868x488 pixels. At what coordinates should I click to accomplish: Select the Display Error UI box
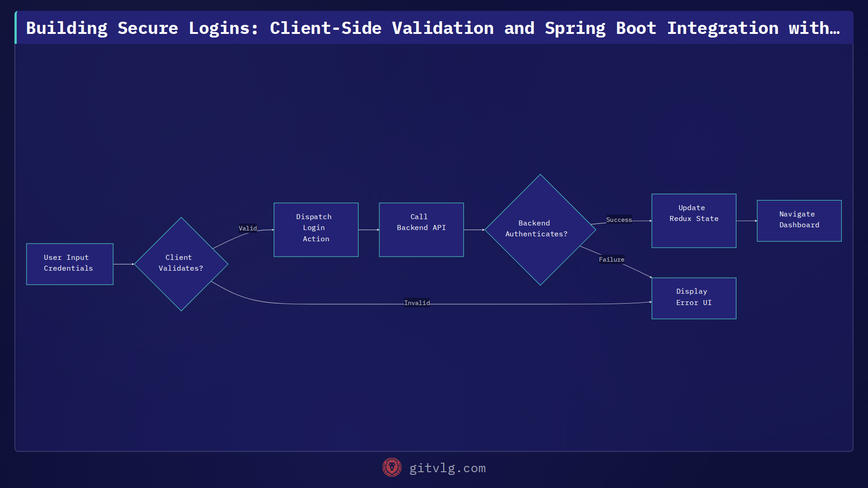click(x=693, y=298)
